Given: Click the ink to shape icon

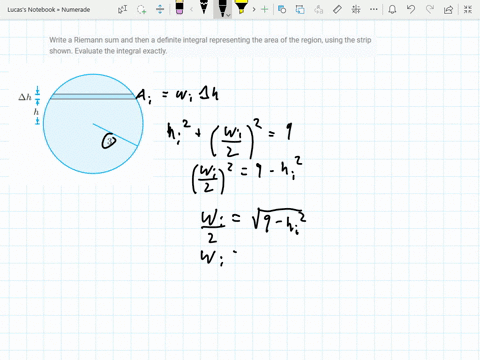Looking at the screenshot, I should click(x=300, y=9).
